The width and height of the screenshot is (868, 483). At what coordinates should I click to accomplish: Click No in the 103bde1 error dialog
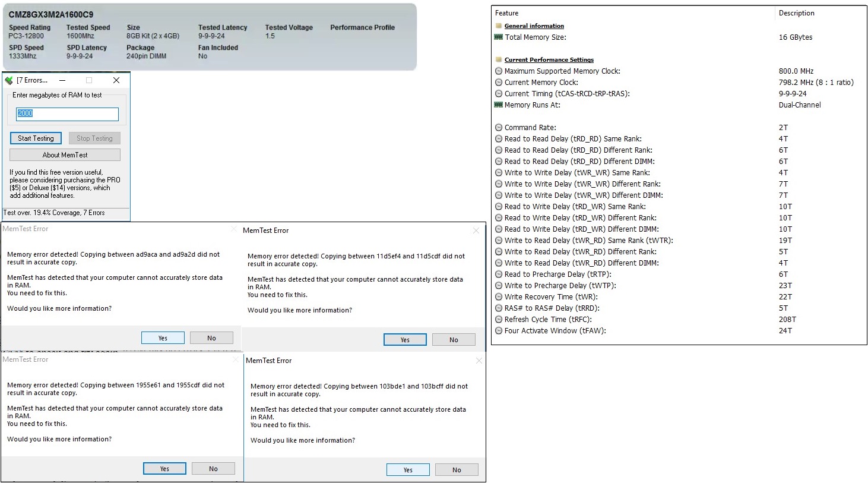point(457,470)
